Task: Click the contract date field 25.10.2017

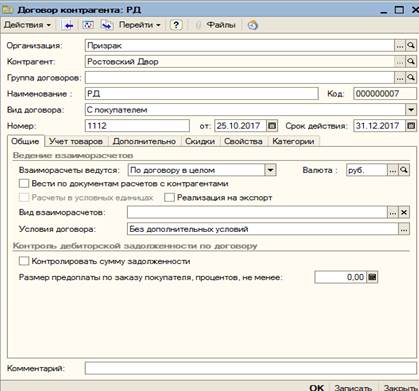Action: 240,126
